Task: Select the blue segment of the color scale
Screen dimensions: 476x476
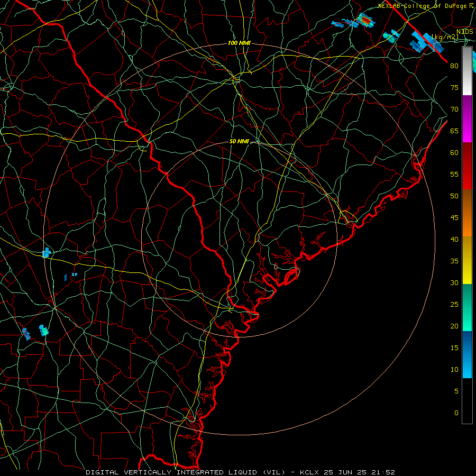Action: (x=467, y=354)
